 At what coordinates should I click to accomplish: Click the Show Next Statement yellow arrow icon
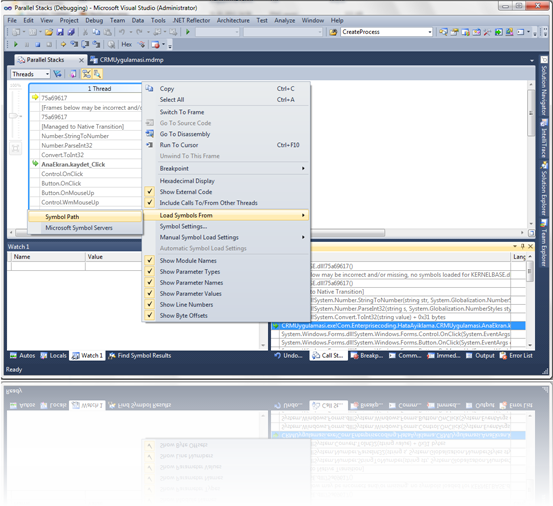(63, 44)
